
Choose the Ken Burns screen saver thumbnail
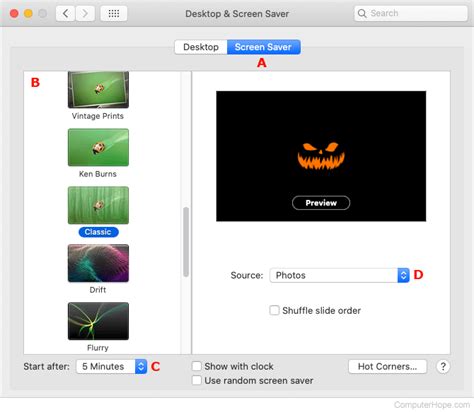98,147
